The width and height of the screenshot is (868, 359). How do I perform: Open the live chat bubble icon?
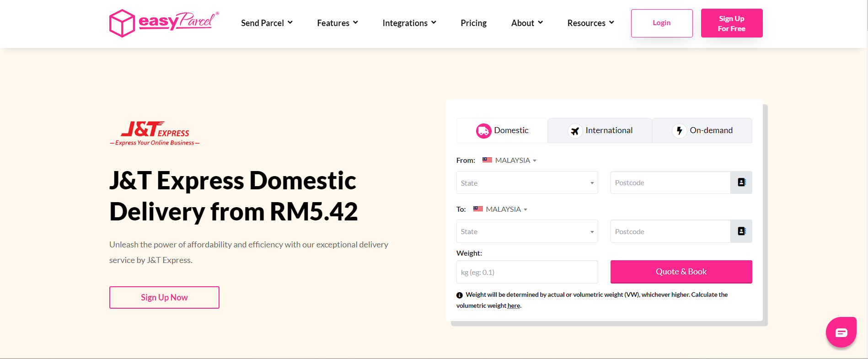pos(841,332)
